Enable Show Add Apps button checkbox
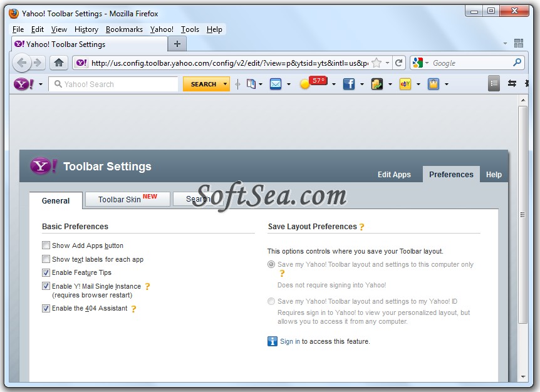Image resolution: width=540 pixels, height=392 pixels. [x=46, y=245]
